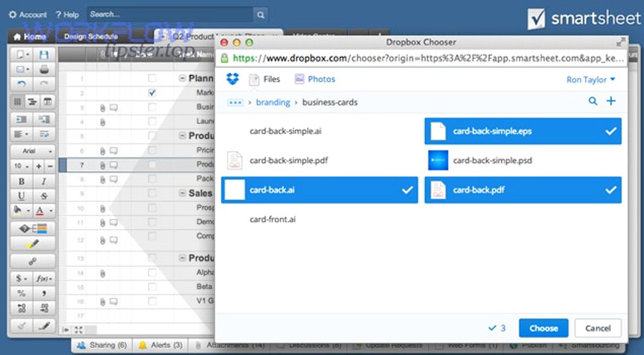Image resolution: width=644 pixels, height=355 pixels.
Task: Click the plus icon in Dropbox Chooser
Action: 611,101
